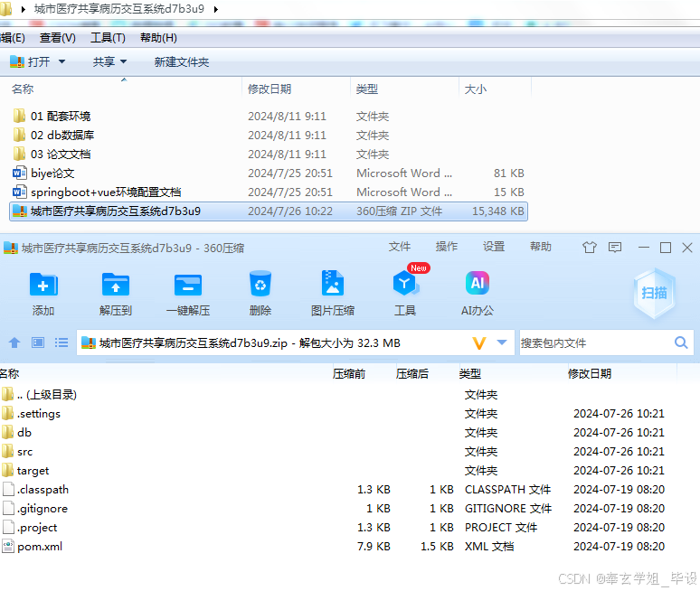
Task: Open the 帮助(H) menu in Explorer
Action: 158,38
